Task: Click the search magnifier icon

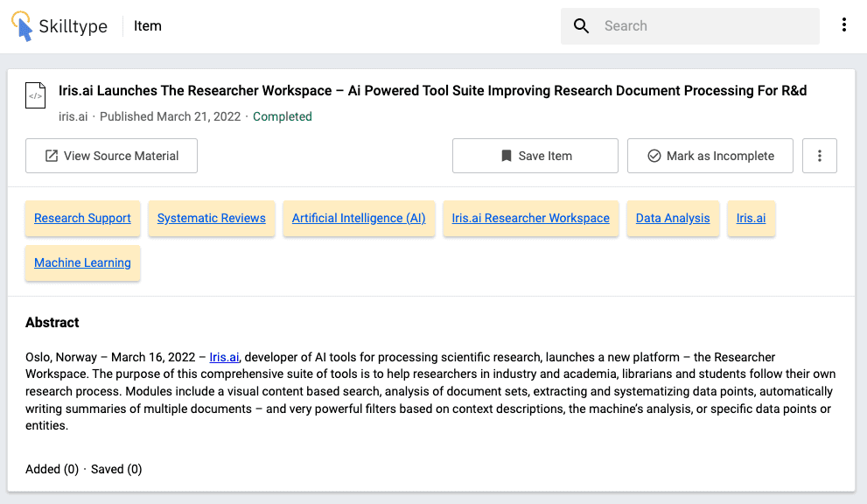Action: pos(581,26)
